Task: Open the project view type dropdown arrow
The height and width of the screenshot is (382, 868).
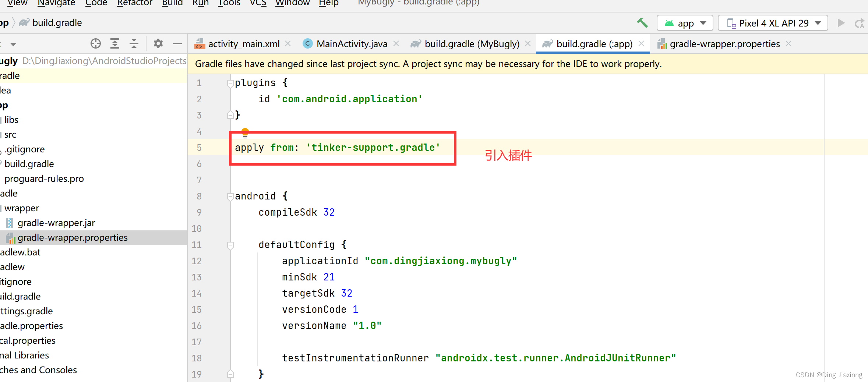Action: 13,44
